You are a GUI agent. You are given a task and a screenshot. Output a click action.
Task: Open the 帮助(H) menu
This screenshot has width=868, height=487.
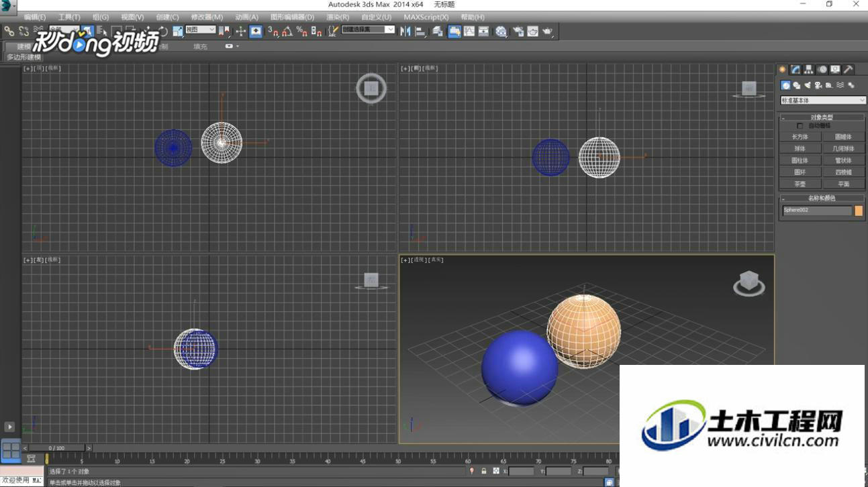473,17
